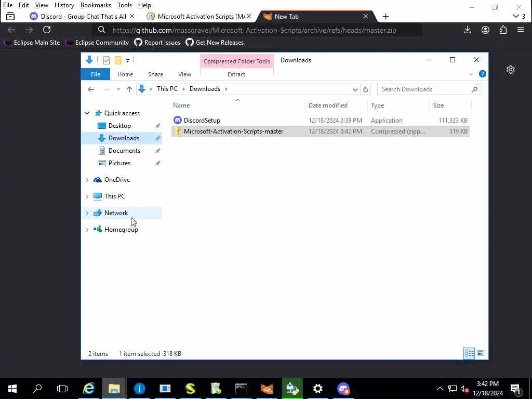The height and width of the screenshot is (399, 532).
Task: Open the browser downloads arrow icon
Action: click(467, 30)
